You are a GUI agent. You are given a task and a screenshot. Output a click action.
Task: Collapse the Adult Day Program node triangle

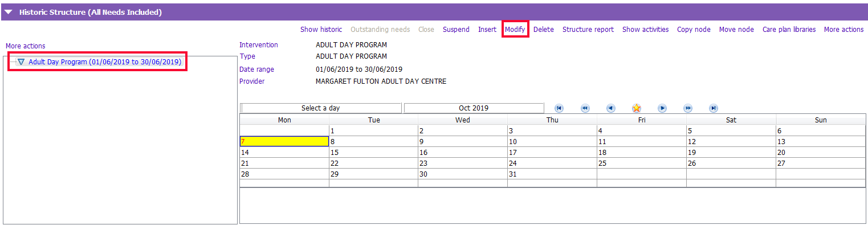coord(21,62)
